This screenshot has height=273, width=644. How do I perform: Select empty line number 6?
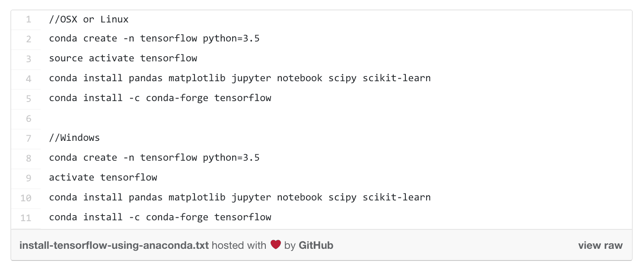pos(29,118)
